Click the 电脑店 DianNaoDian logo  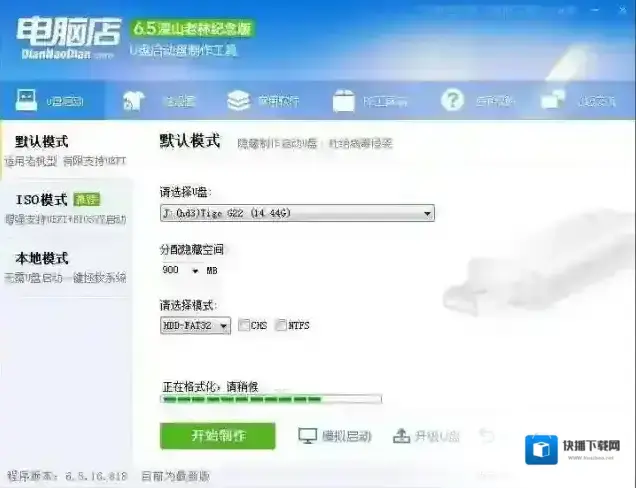point(68,38)
